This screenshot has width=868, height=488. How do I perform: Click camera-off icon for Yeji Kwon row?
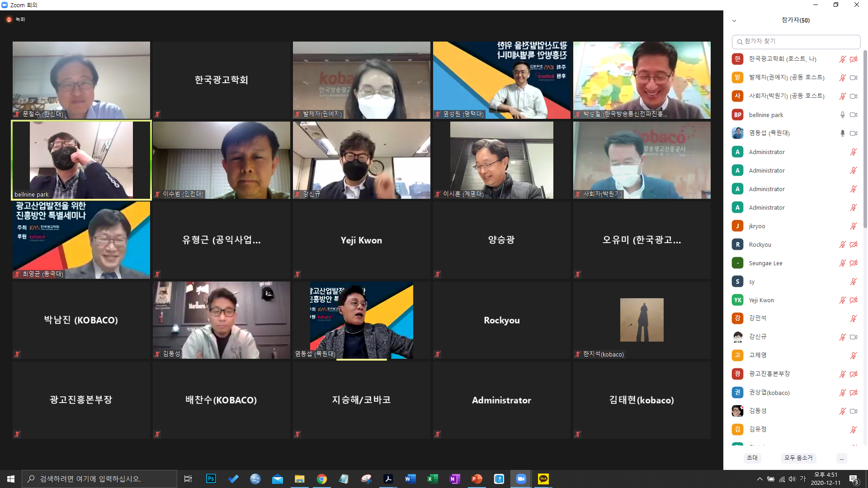854,300
